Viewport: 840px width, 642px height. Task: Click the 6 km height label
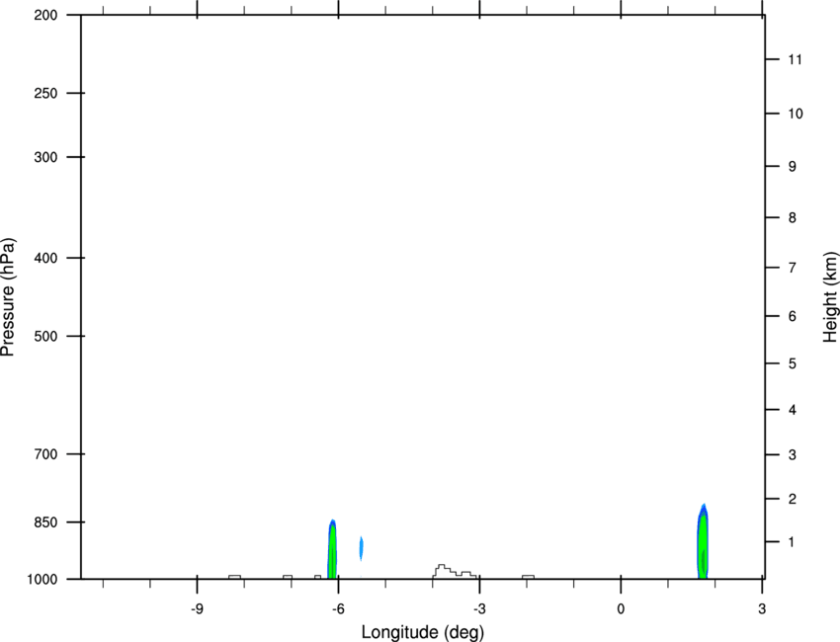(792, 316)
